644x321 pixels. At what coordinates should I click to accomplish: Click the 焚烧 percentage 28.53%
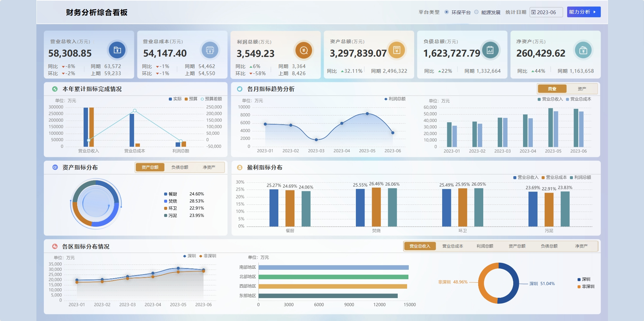pos(196,201)
